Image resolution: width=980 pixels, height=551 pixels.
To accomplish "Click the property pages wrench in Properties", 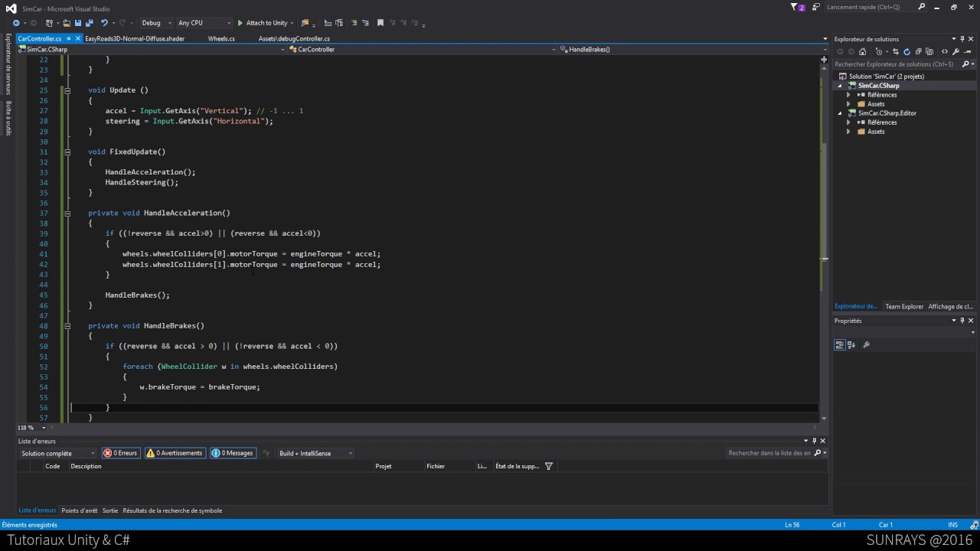I will pyautogui.click(x=866, y=345).
